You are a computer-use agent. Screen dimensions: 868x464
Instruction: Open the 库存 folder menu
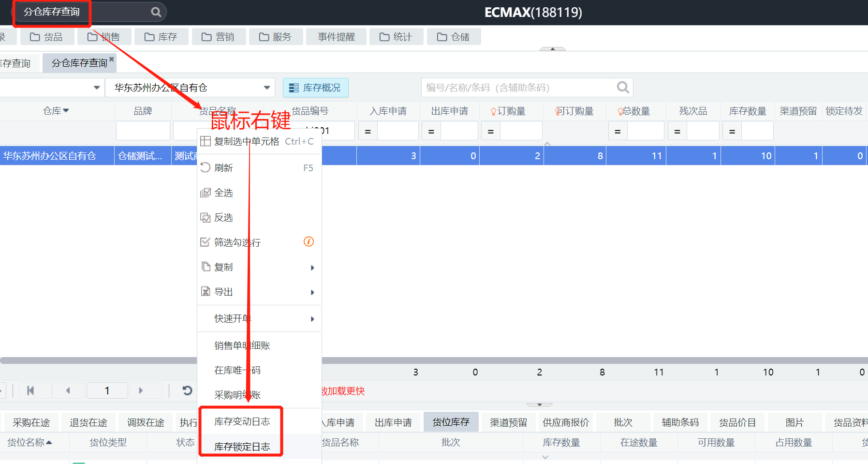(162, 37)
